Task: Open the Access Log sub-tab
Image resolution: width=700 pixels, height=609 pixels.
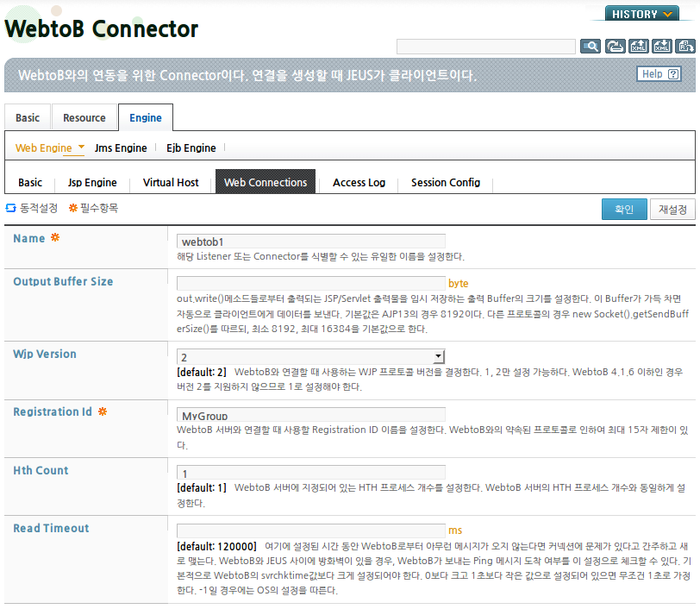Action: [x=359, y=182]
